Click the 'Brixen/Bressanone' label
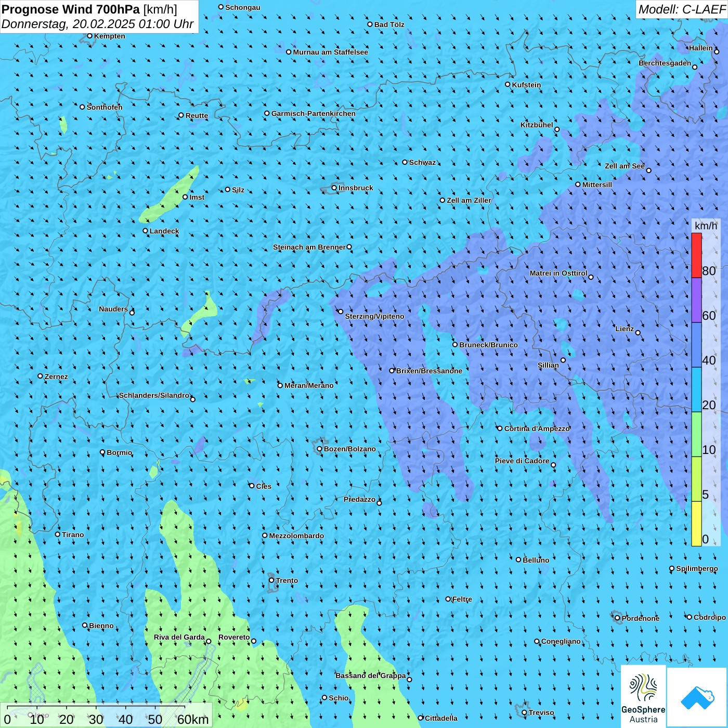 click(429, 371)
